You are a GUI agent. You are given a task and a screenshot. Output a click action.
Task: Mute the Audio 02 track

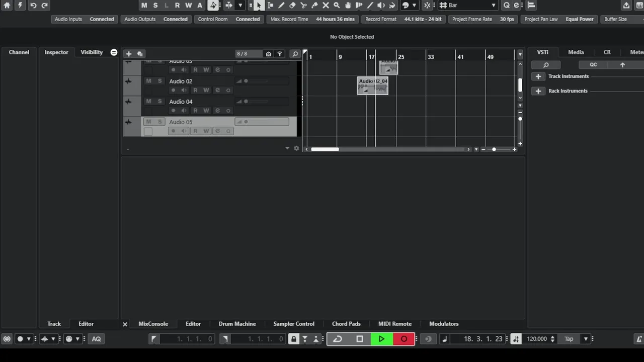pyautogui.click(x=148, y=81)
